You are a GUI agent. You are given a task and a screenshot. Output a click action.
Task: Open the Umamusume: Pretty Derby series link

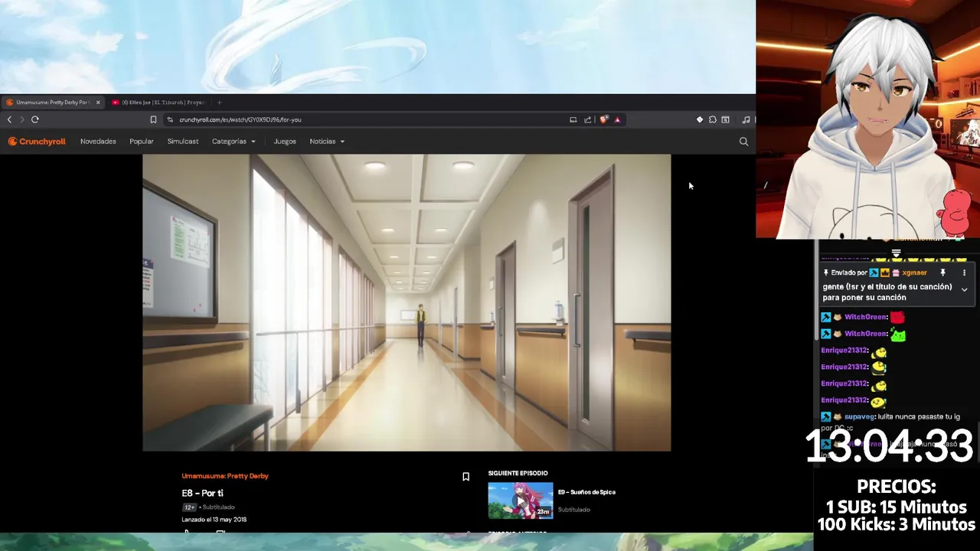(x=225, y=476)
